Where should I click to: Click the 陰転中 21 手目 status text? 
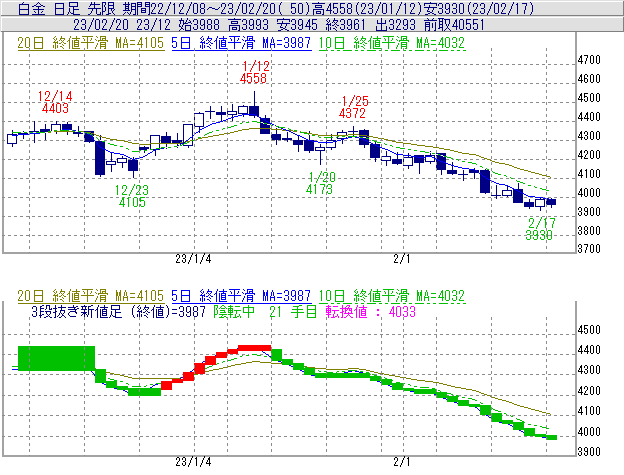265,311
